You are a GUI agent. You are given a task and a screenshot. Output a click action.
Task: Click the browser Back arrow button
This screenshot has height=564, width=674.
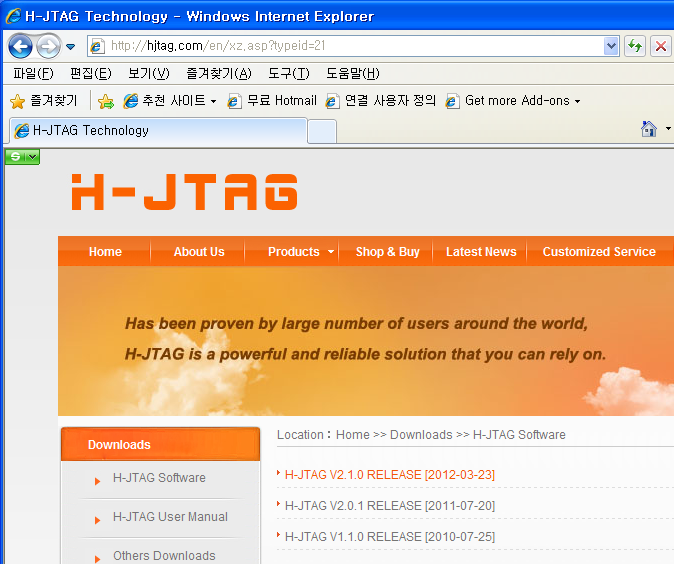pyautogui.click(x=20, y=46)
